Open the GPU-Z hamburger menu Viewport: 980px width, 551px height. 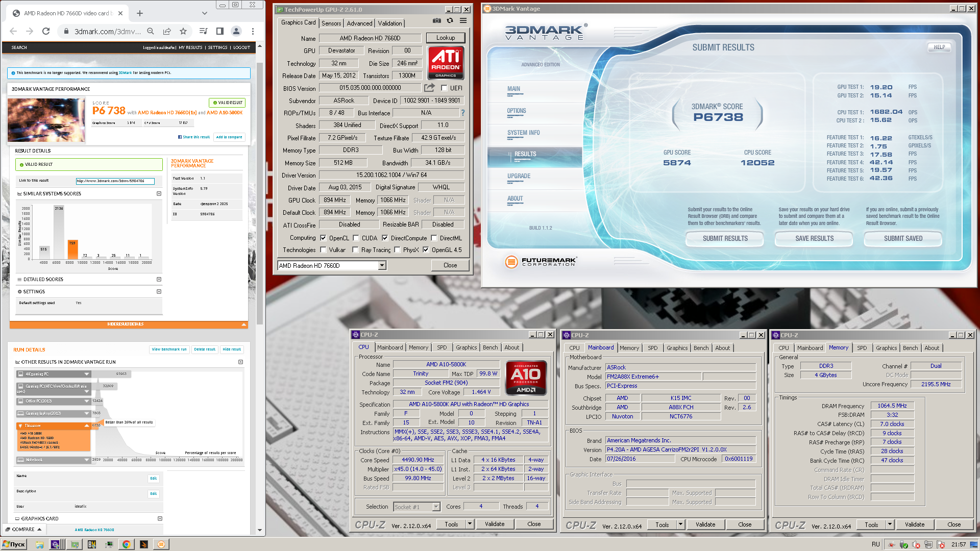[463, 21]
